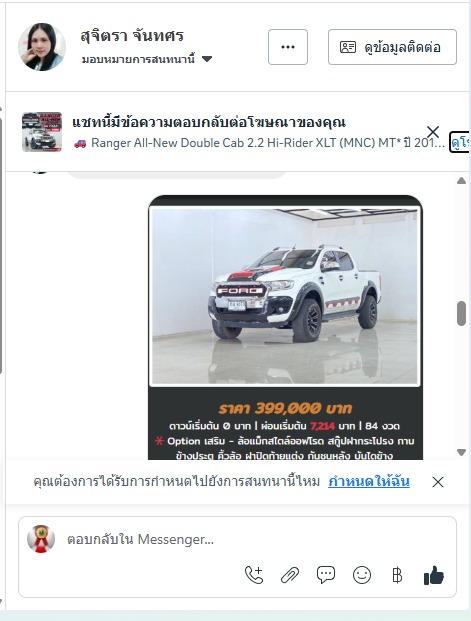Close the ad reply banner

[x=433, y=132]
